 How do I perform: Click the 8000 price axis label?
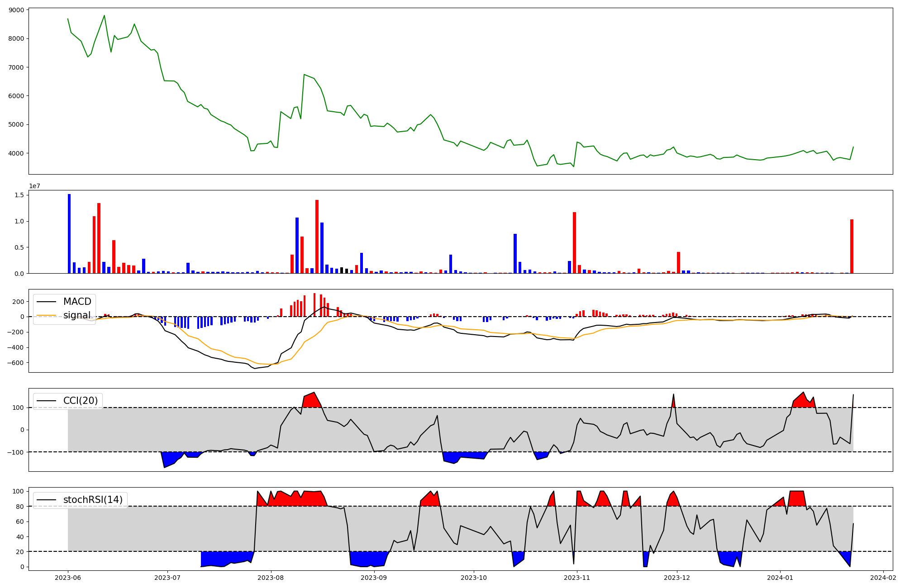[x=16, y=38]
